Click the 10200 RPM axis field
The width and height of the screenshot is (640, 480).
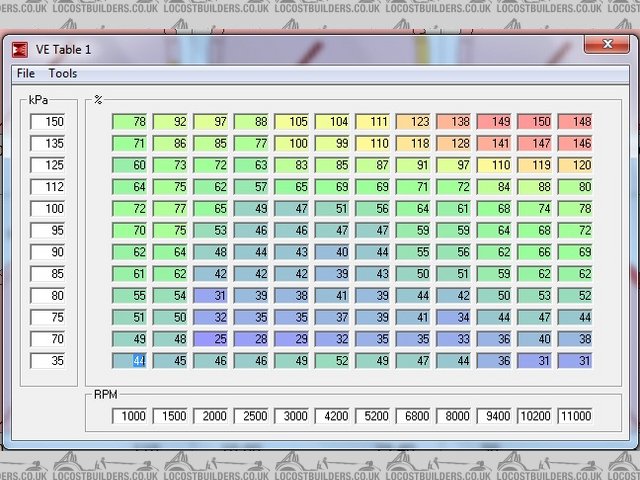click(x=535, y=416)
